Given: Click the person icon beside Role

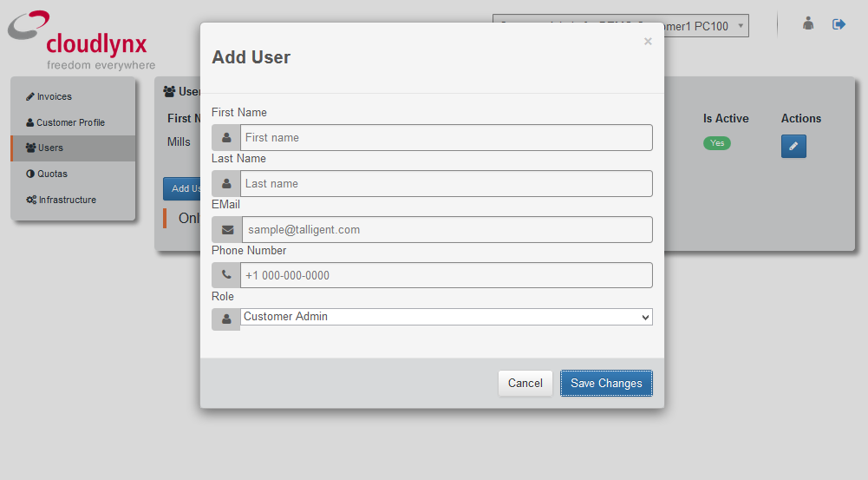Looking at the screenshot, I should (225, 319).
